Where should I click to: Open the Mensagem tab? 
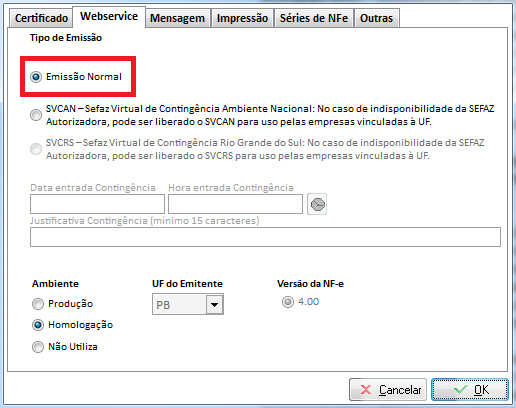pyautogui.click(x=177, y=18)
